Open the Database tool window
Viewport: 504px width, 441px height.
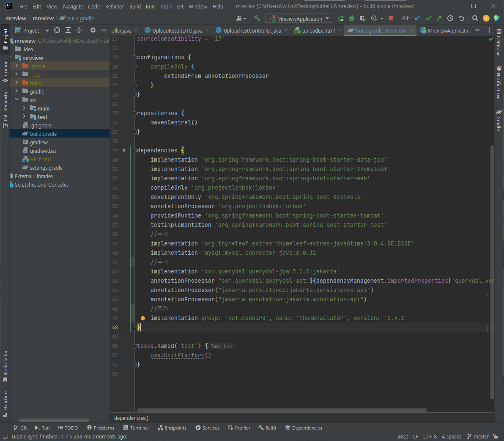coord(499,42)
